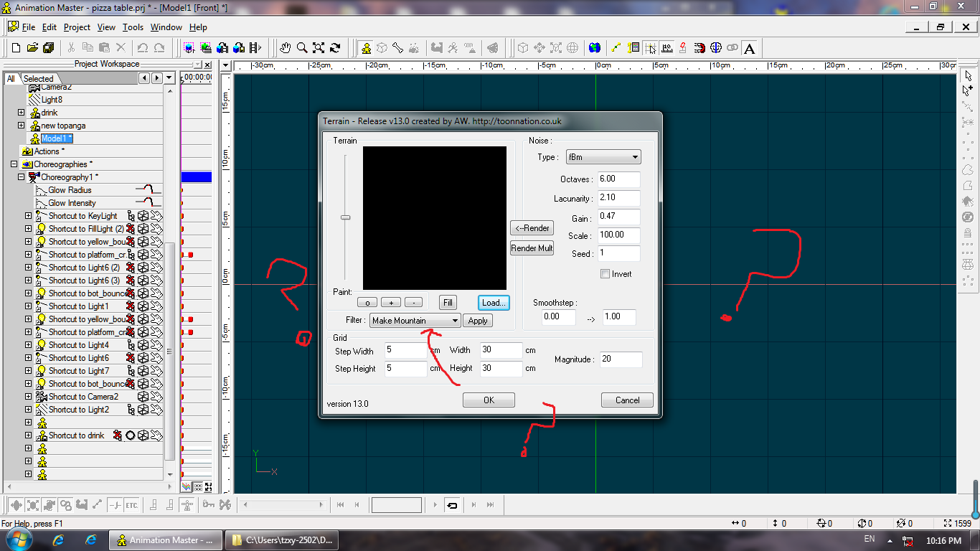The image size is (980, 551).
Task: Open the Help menu
Action: point(198,27)
